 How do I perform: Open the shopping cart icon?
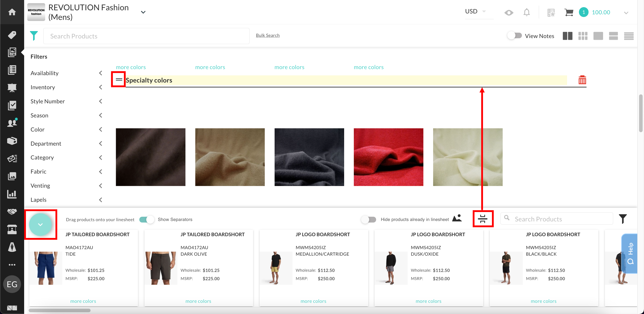(568, 12)
